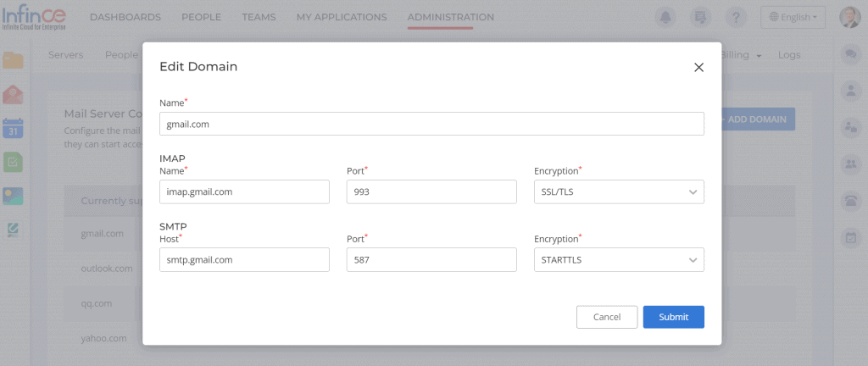The image size is (868, 366).
Task: Open the help question mark icon
Action: (x=736, y=18)
